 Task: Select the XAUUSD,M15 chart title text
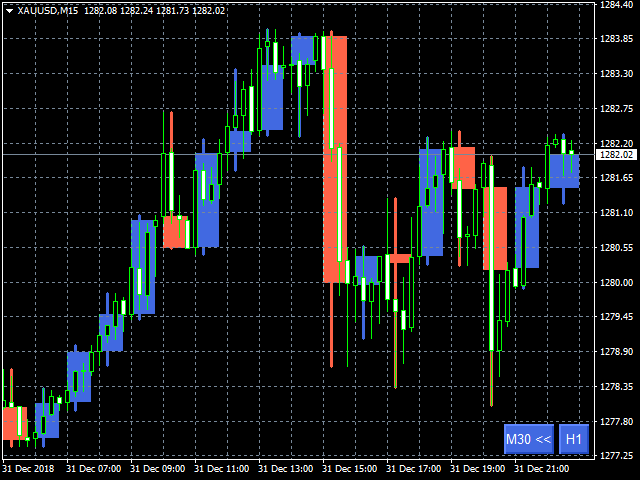pyautogui.click(x=48, y=11)
